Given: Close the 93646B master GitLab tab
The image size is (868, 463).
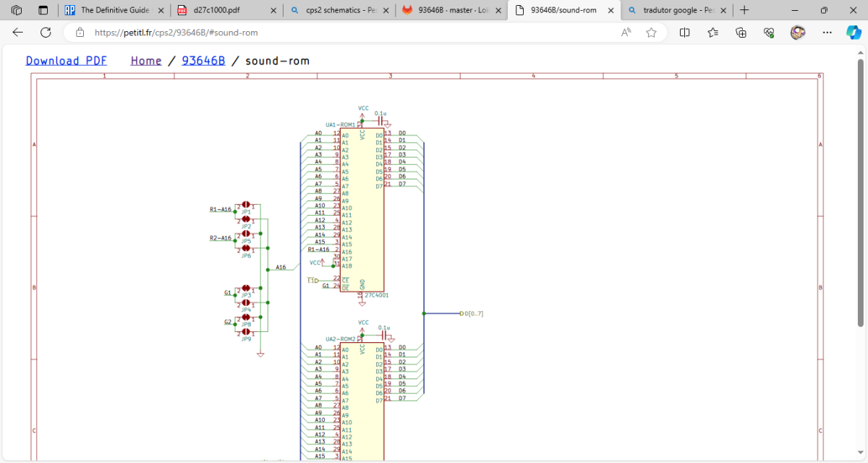Looking at the screenshot, I should [498, 11].
